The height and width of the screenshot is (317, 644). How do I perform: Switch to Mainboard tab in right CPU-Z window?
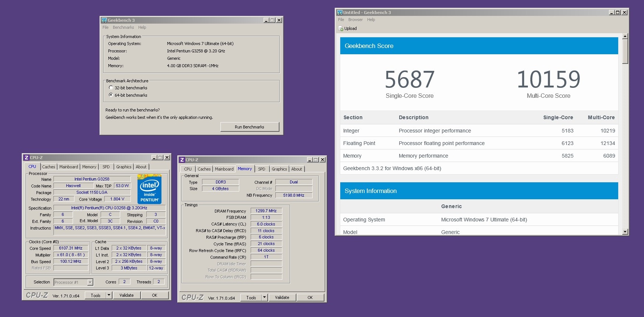click(224, 169)
